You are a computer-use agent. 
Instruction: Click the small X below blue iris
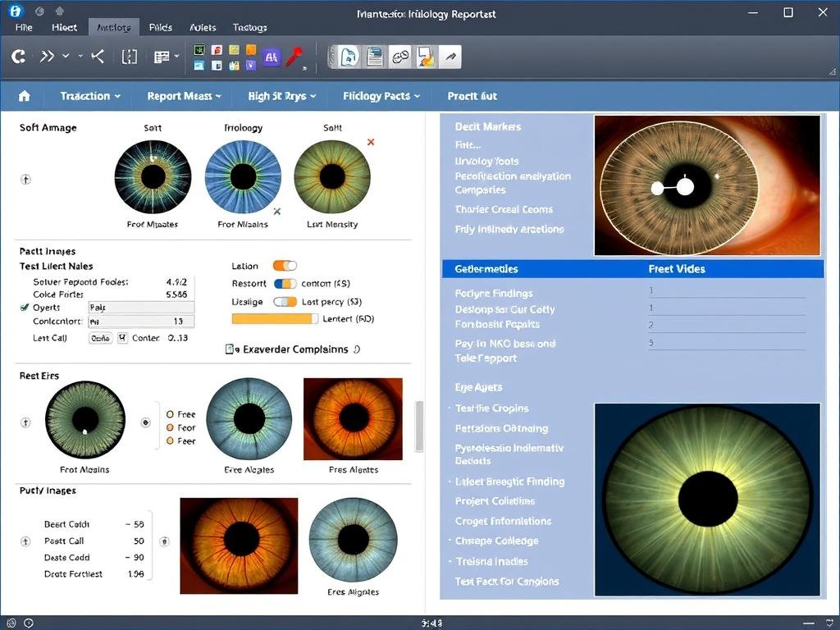[277, 211]
